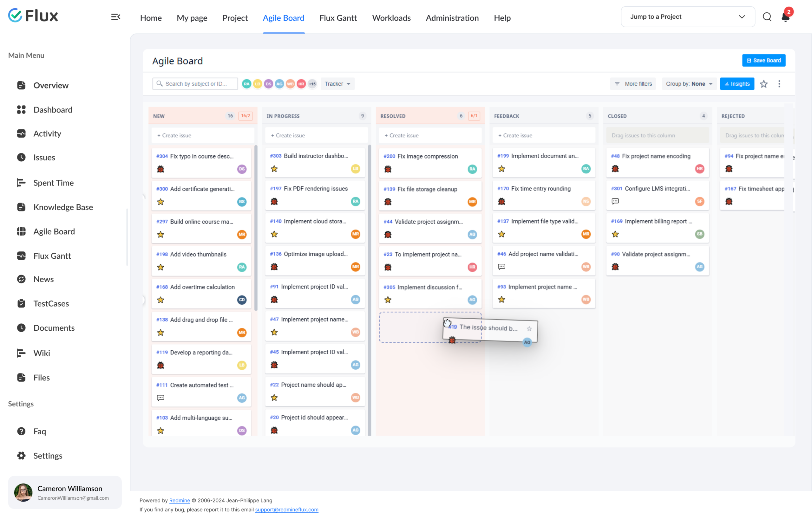The width and height of the screenshot is (812, 519).
Task: Create issue in the RESOLVED column
Action: (430, 135)
